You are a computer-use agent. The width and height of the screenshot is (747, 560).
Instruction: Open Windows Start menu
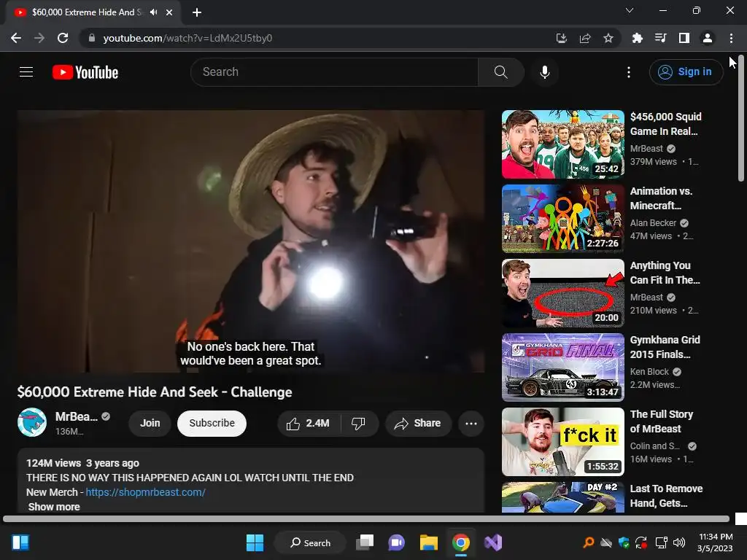[255, 542]
